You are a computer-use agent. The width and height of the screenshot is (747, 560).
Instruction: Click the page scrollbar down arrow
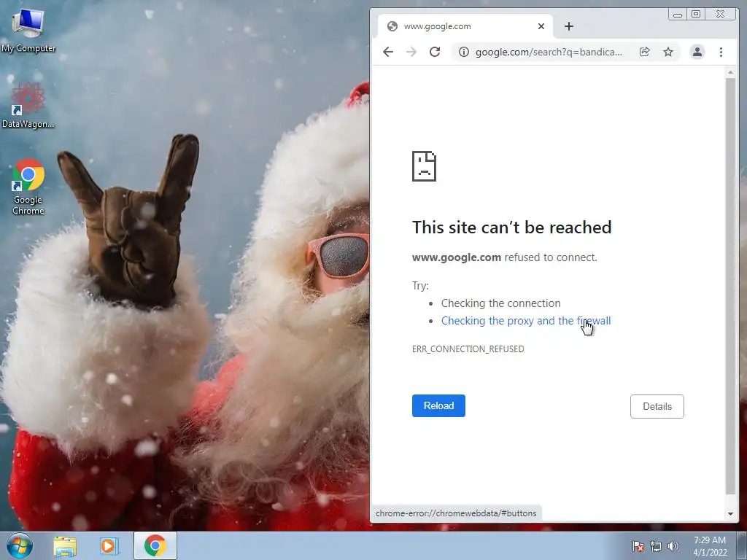pos(730,514)
